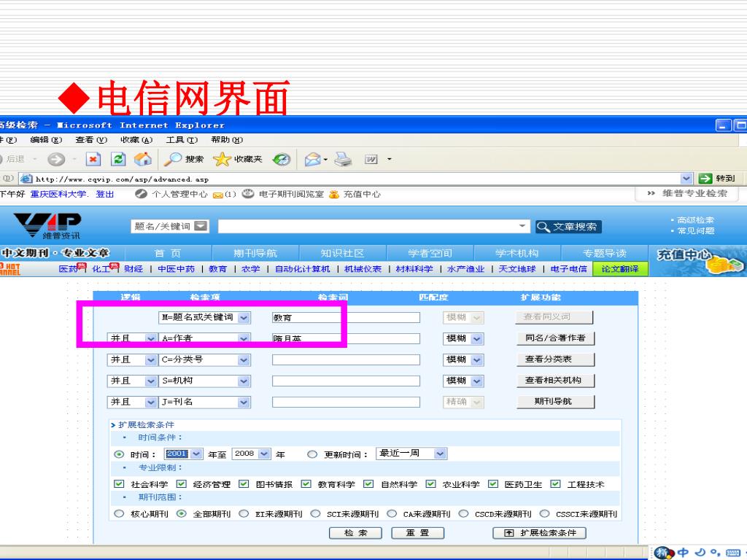Click the 检索 search button

click(355, 533)
